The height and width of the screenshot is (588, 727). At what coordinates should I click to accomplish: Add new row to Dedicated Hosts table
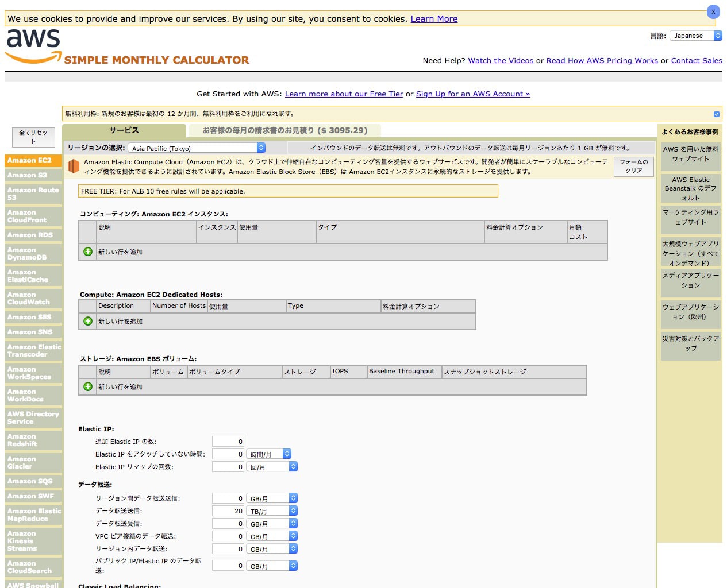tap(88, 321)
